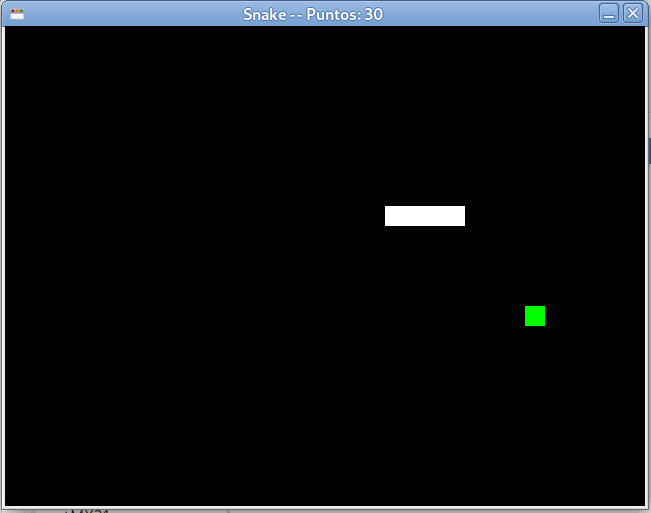
Task: Open the window menu icon in title bar
Action: tap(17, 14)
